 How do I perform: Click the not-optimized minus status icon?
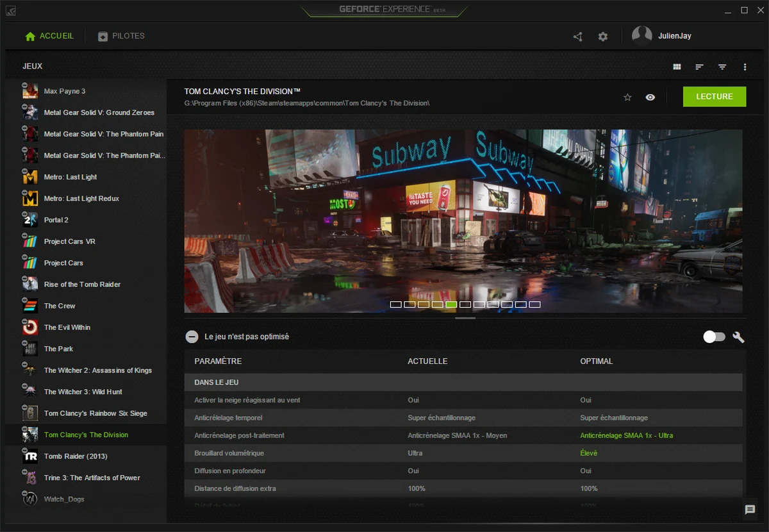(192, 337)
